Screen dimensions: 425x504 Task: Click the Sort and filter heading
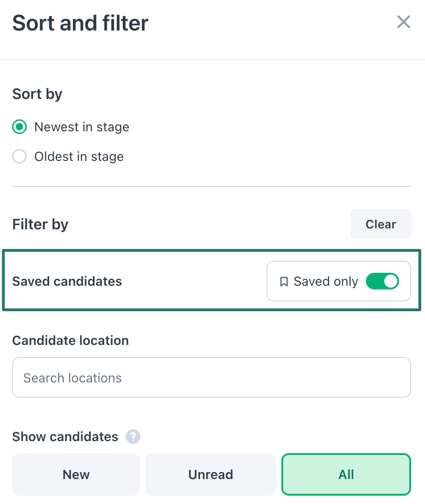(80, 23)
